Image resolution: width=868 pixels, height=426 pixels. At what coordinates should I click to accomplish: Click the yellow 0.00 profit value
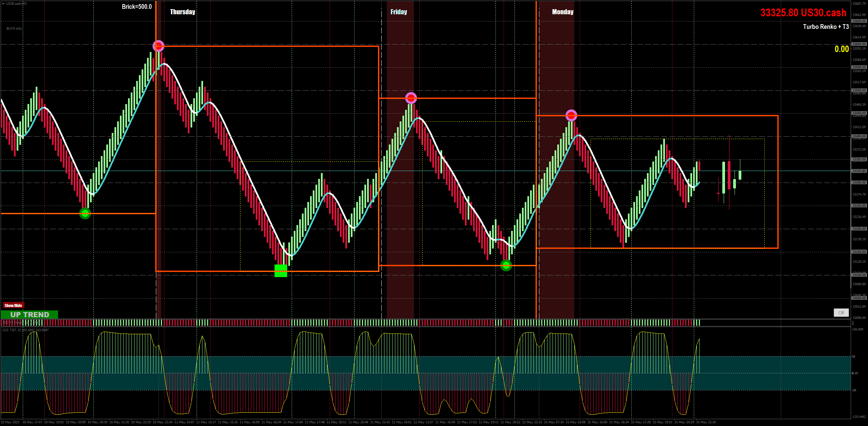coord(842,49)
